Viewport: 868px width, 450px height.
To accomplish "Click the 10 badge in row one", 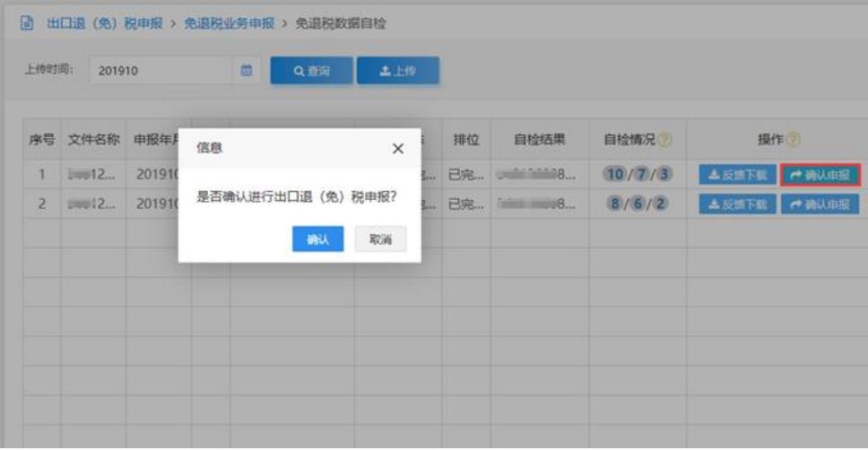I will [x=614, y=175].
